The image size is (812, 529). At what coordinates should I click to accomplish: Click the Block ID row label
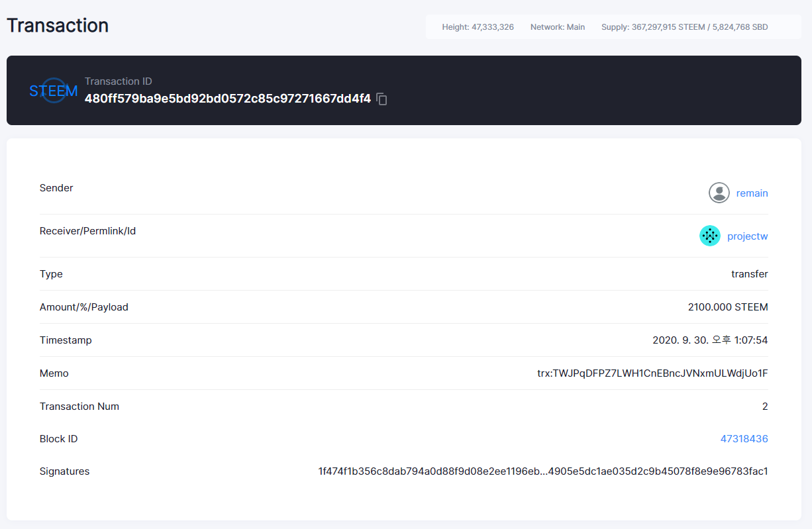(x=59, y=439)
